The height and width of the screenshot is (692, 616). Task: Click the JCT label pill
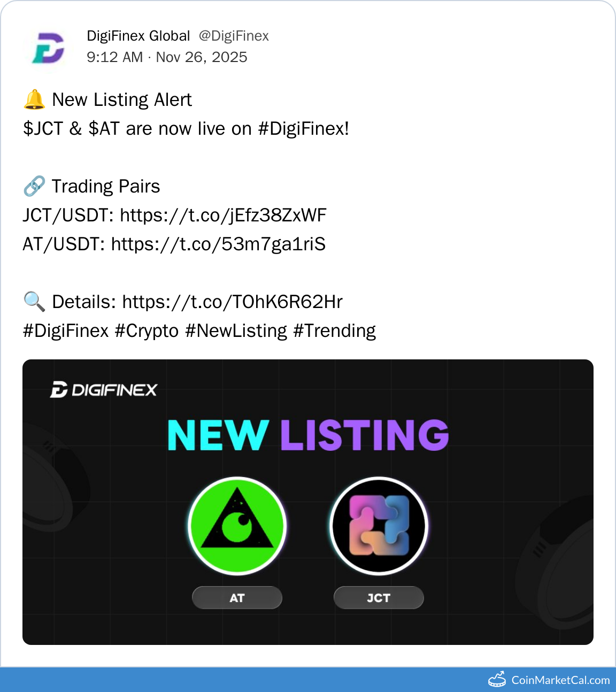click(x=379, y=597)
